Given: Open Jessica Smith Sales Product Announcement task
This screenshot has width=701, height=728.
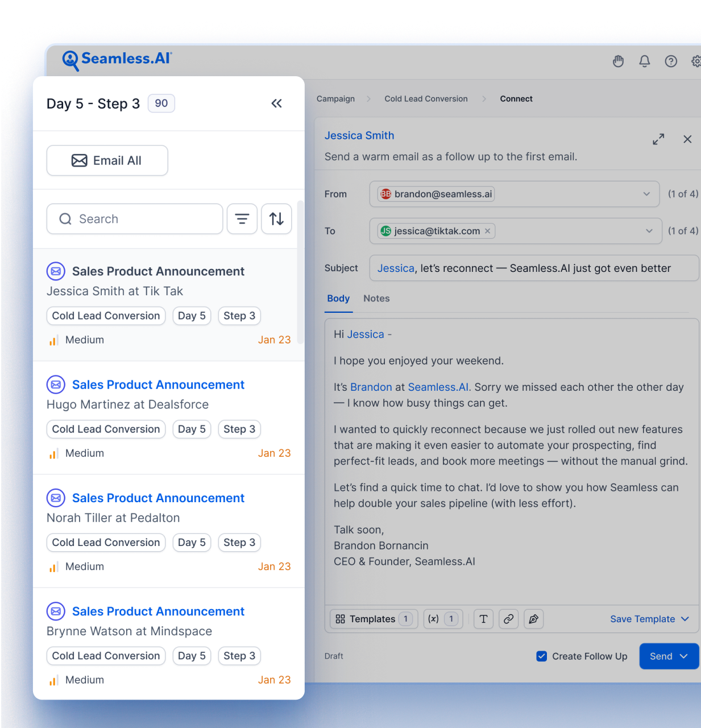Looking at the screenshot, I should tap(169, 305).
